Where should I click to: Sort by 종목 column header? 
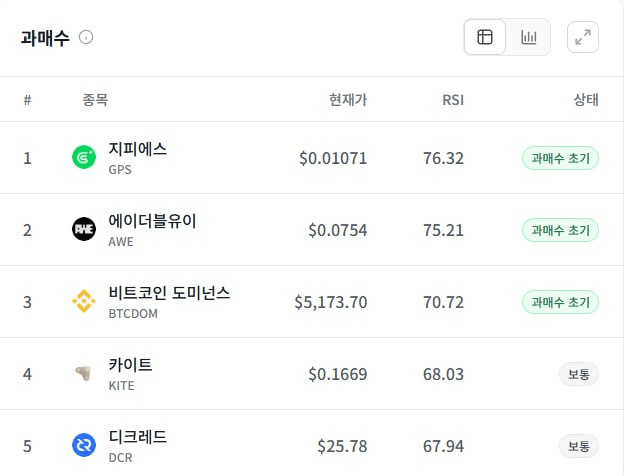click(x=95, y=100)
